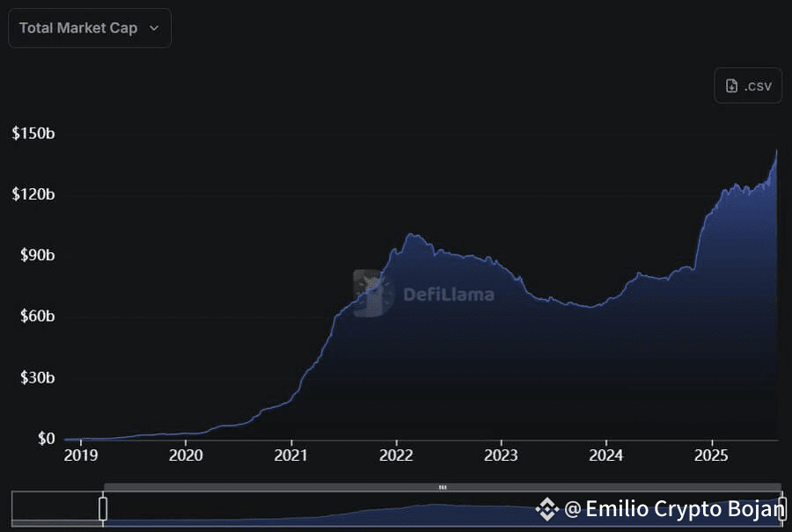The height and width of the screenshot is (532, 792).
Task: Click the mini overview chart in range selector
Action: pyautogui.click(x=397, y=509)
